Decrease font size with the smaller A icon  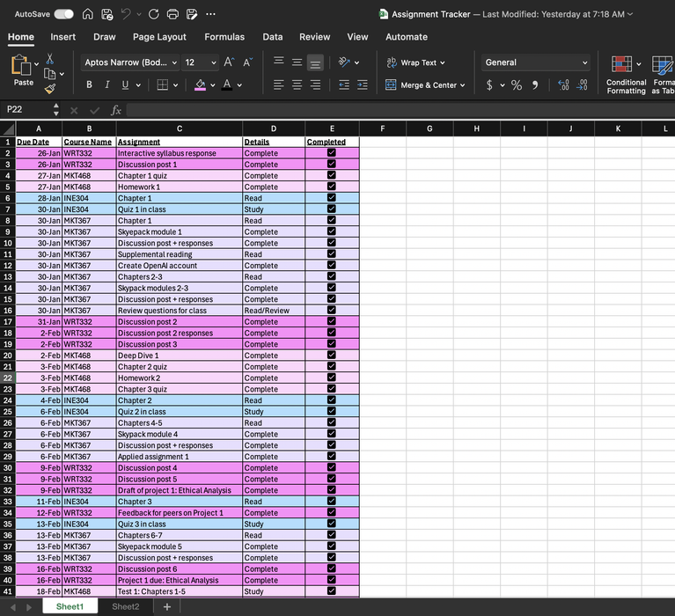[248, 62]
